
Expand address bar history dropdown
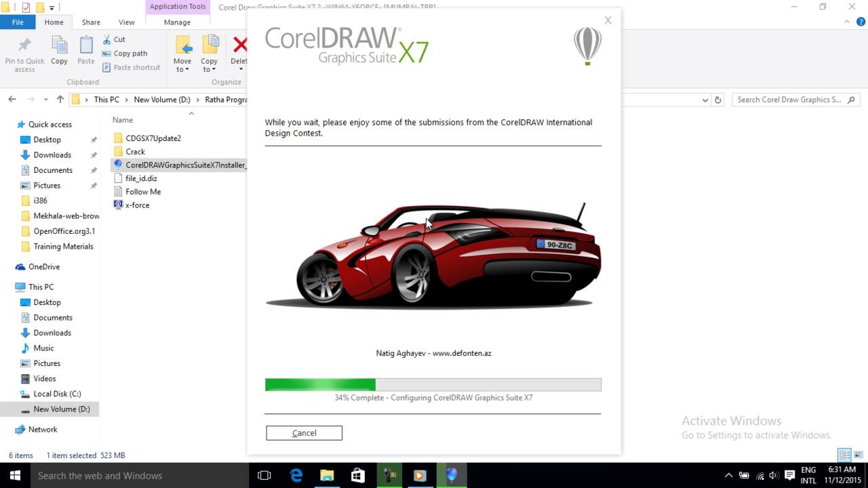[705, 100]
